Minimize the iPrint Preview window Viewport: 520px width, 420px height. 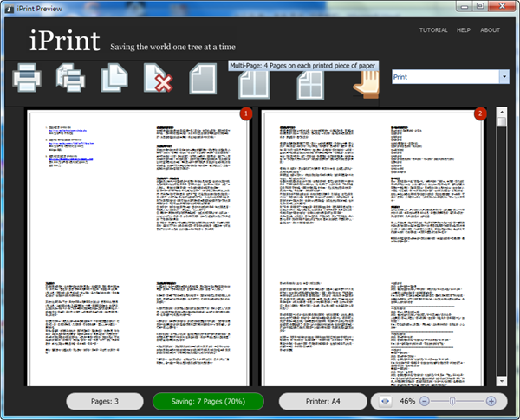tap(465, 6)
